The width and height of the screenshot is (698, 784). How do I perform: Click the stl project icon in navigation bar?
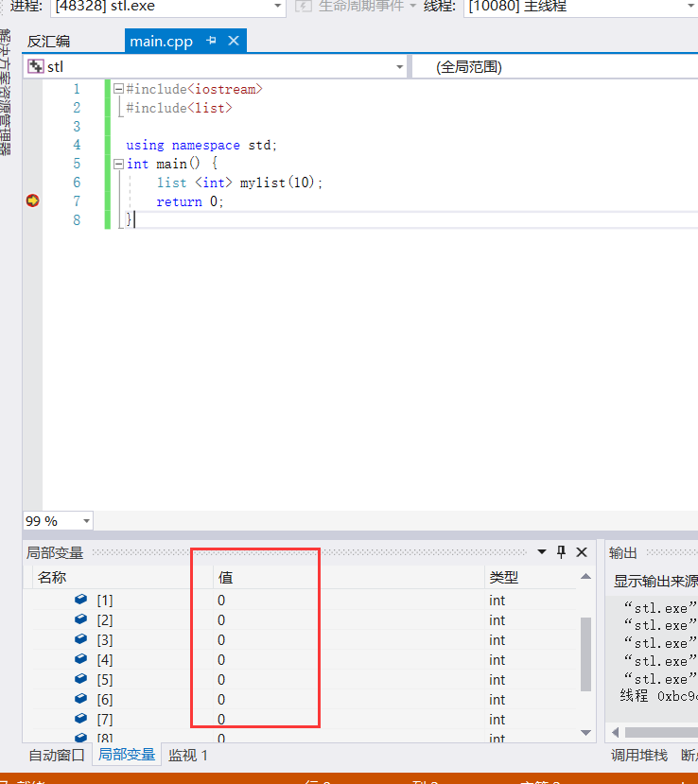click(x=36, y=66)
